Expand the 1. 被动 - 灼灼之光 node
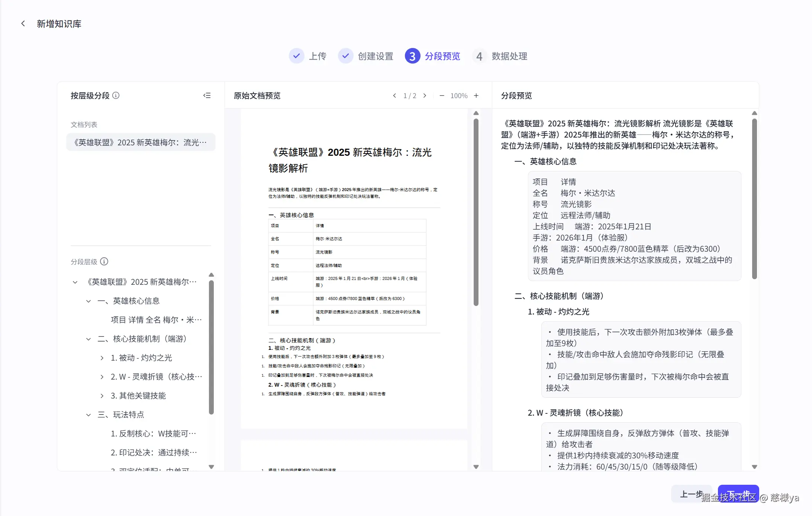This screenshot has height=516, width=812. (x=102, y=358)
